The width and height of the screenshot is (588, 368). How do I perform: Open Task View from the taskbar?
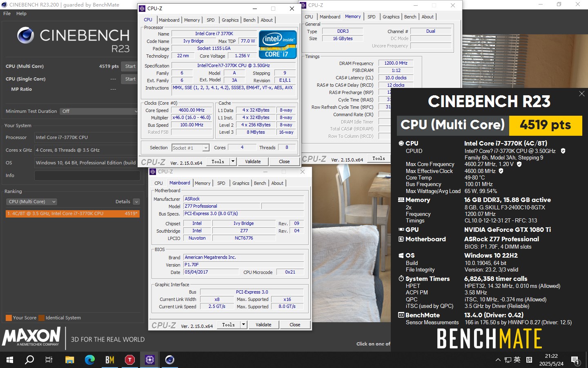49,360
